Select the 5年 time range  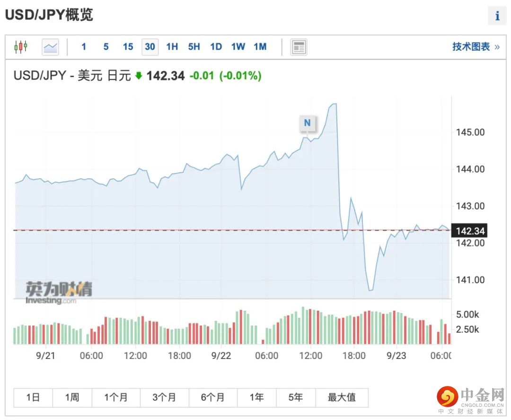[x=295, y=397]
